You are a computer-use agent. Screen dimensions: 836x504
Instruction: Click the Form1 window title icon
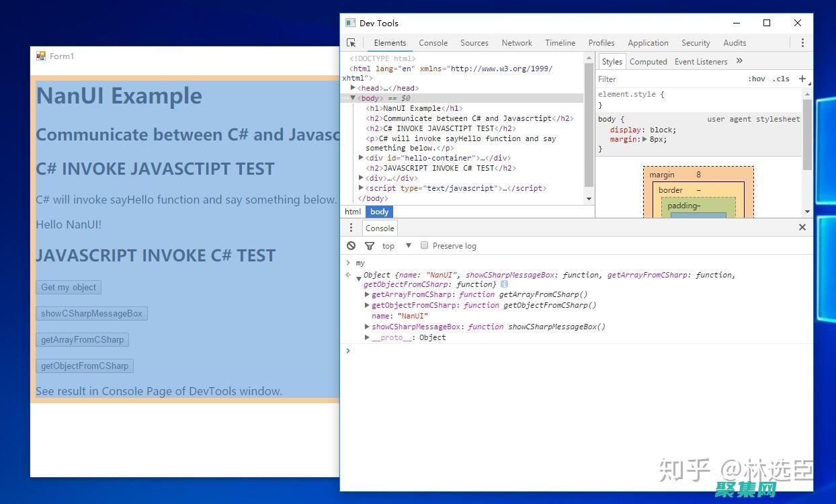(41, 56)
